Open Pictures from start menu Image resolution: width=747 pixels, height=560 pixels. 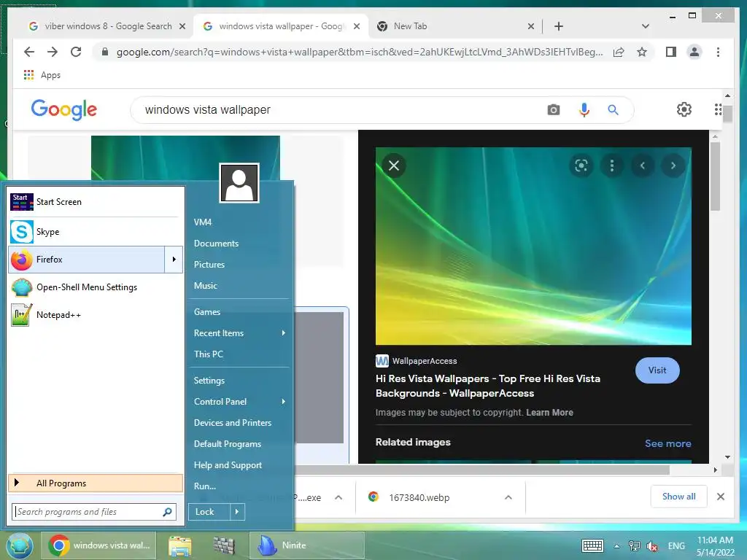[x=209, y=264]
